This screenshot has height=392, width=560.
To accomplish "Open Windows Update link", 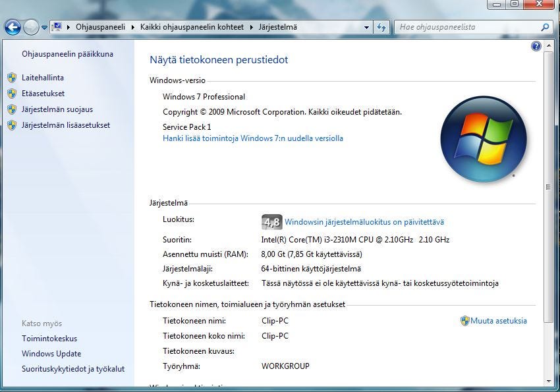I will (51, 354).
